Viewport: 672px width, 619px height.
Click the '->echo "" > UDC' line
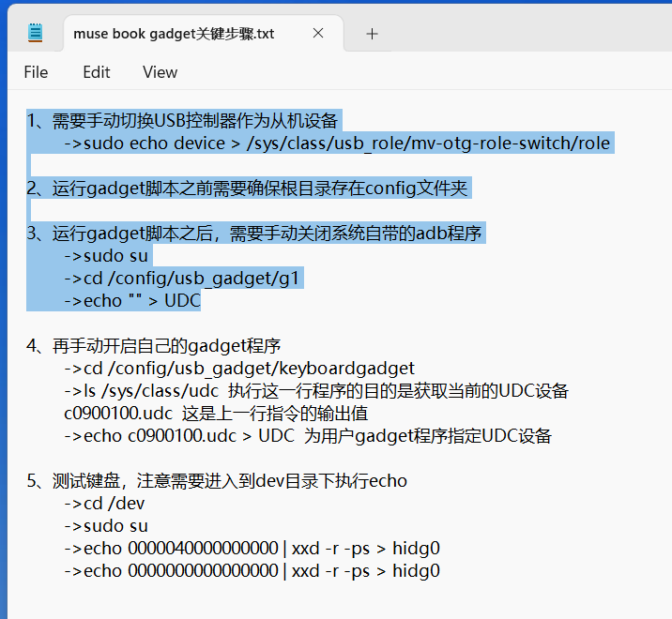point(132,301)
